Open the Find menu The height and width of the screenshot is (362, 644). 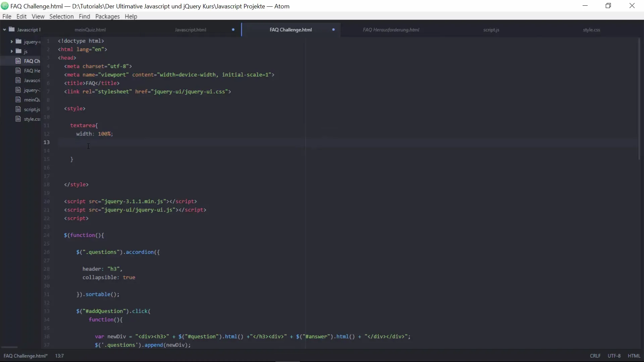[x=84, y=16]
